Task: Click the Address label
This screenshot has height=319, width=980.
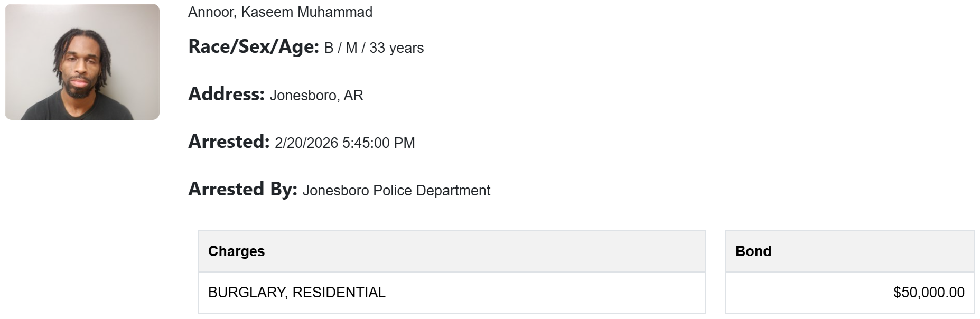Action: (226, 95)
